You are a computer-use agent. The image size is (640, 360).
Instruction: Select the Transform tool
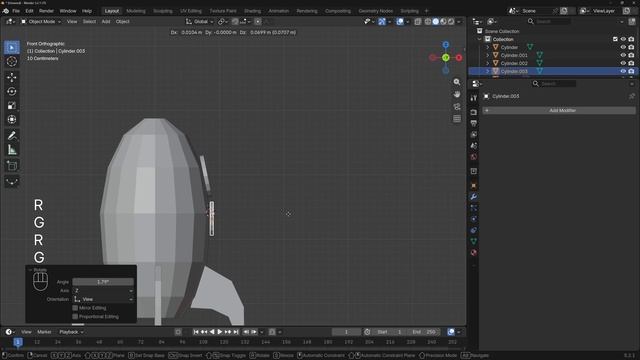point(12,119)
